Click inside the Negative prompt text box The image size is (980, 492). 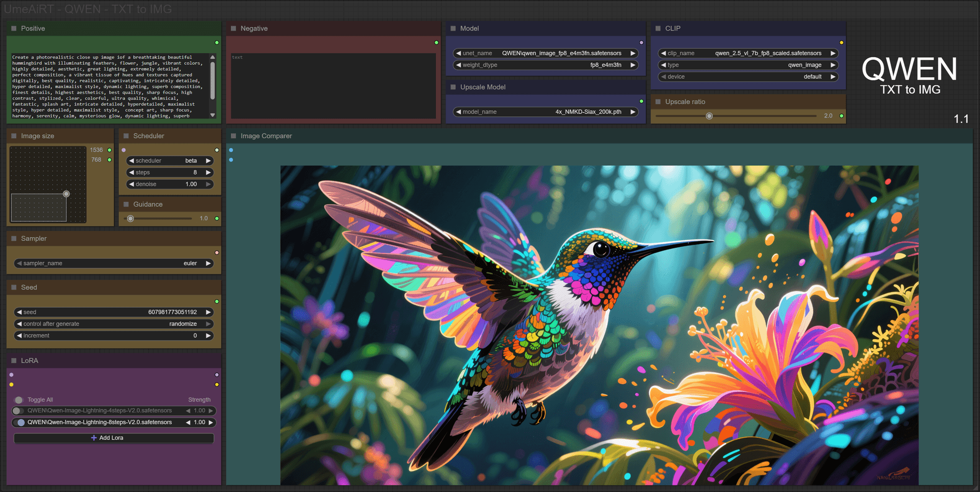click(x=333, y=86)
